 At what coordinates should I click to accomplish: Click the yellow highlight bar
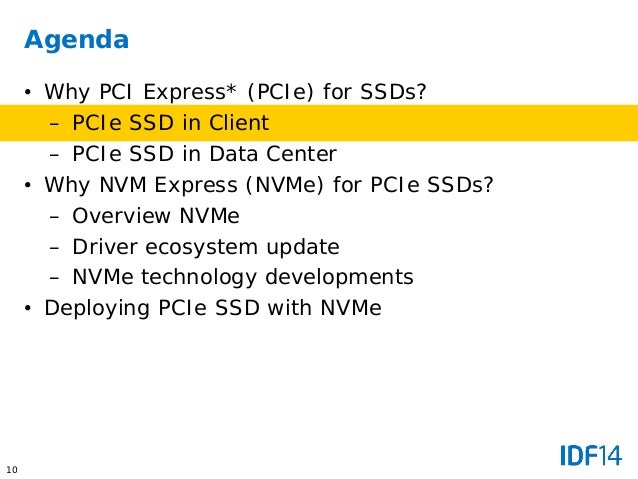319,123
